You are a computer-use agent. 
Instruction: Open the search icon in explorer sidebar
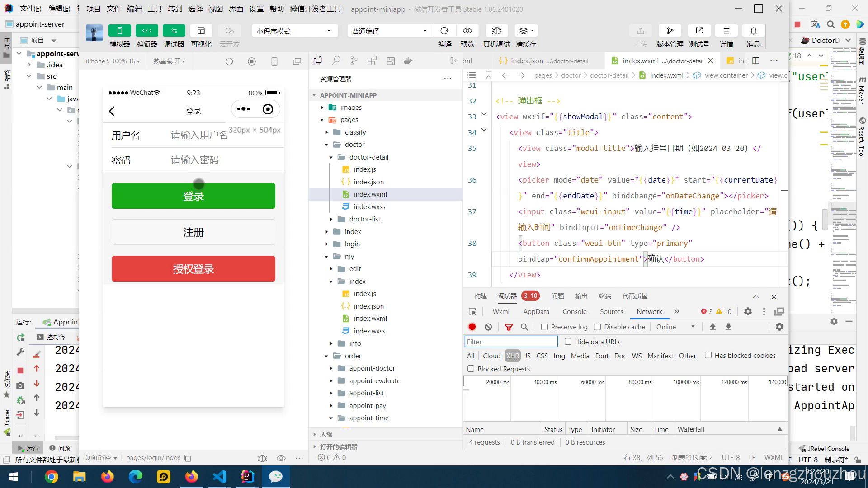[336, 61]
